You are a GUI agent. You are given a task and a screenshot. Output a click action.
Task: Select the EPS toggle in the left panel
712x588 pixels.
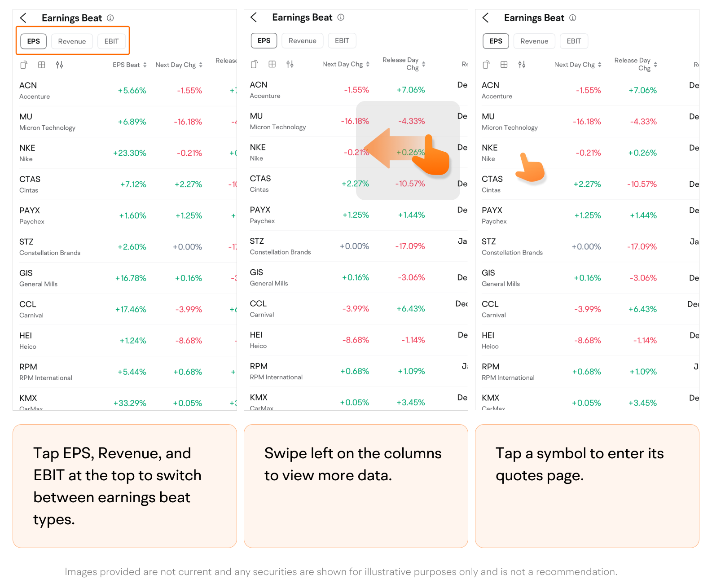coord(34,41)
